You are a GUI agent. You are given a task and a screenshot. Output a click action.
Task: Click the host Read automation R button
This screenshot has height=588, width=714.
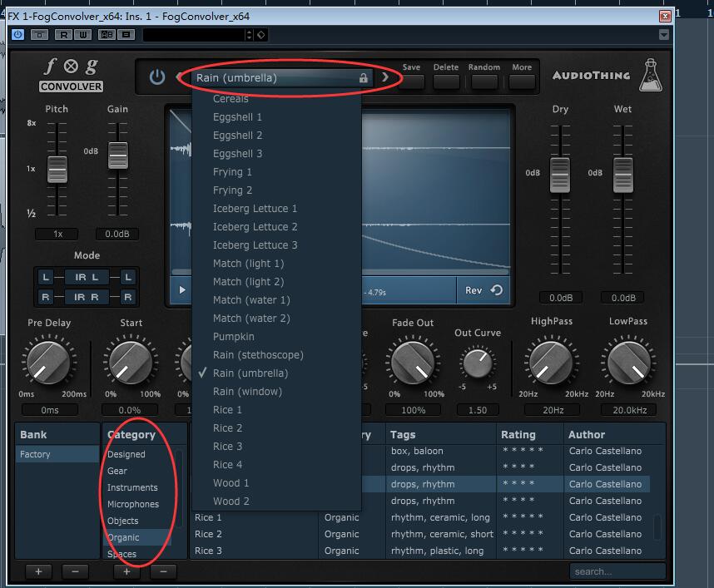(x=64, y=35)
